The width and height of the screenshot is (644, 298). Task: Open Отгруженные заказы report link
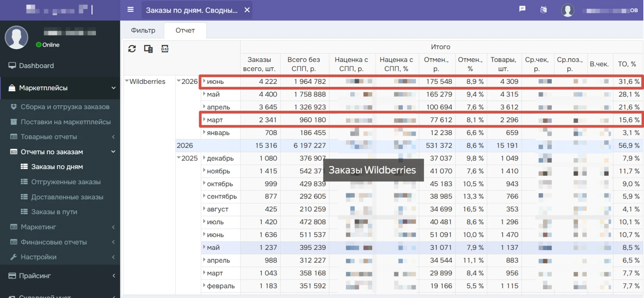(x=66, y=182)
